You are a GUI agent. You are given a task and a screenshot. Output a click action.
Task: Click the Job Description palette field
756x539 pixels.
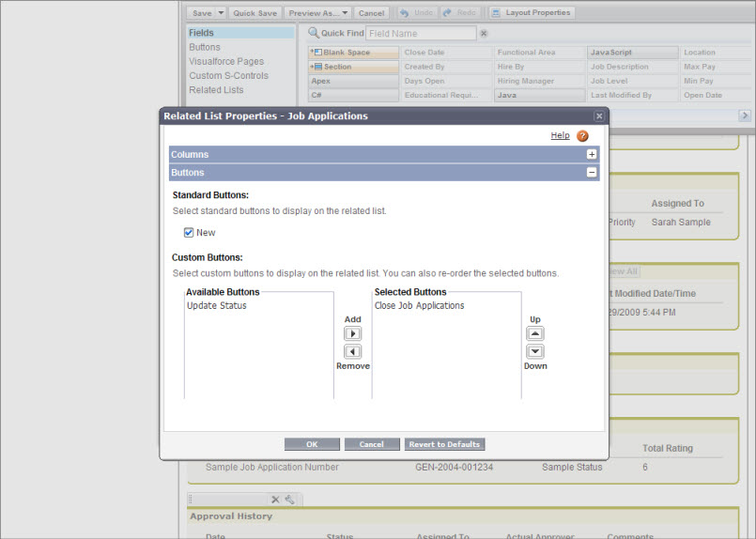pos(632,67)
